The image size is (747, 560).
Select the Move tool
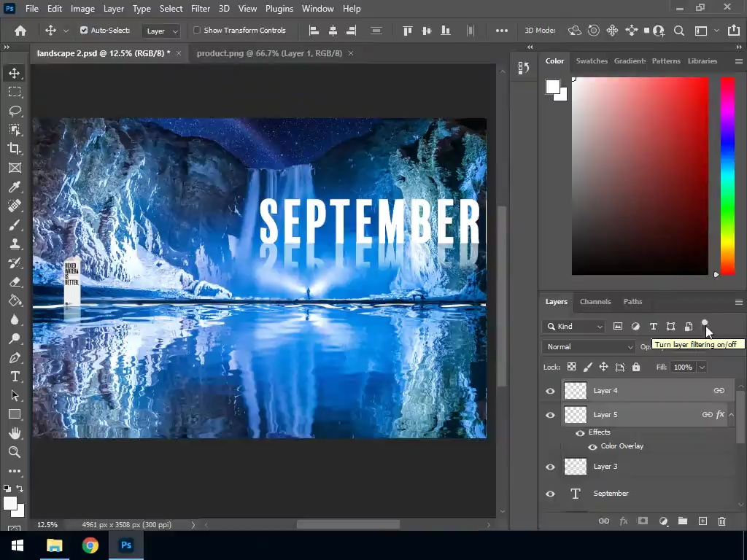[15, 73]
